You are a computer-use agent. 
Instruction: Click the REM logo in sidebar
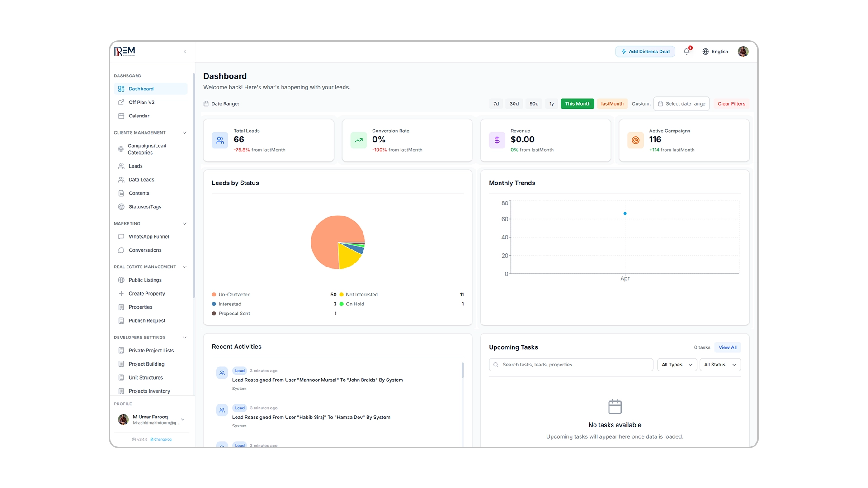pyautogui.click(x=125, y=51)
